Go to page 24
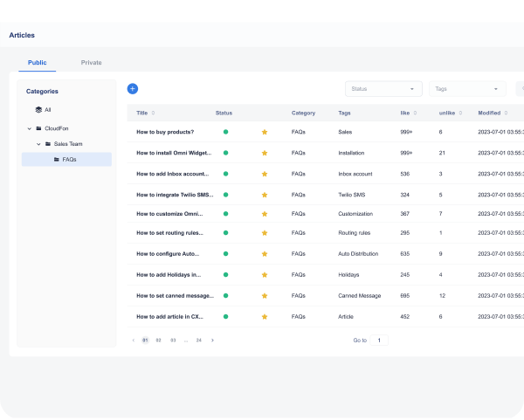 [199, 340]
